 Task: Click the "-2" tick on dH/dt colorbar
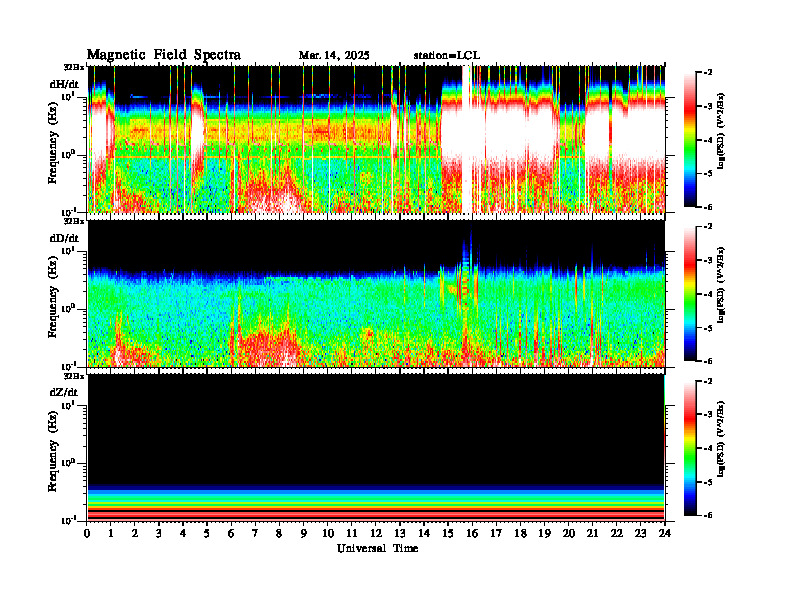click(709, 73)
